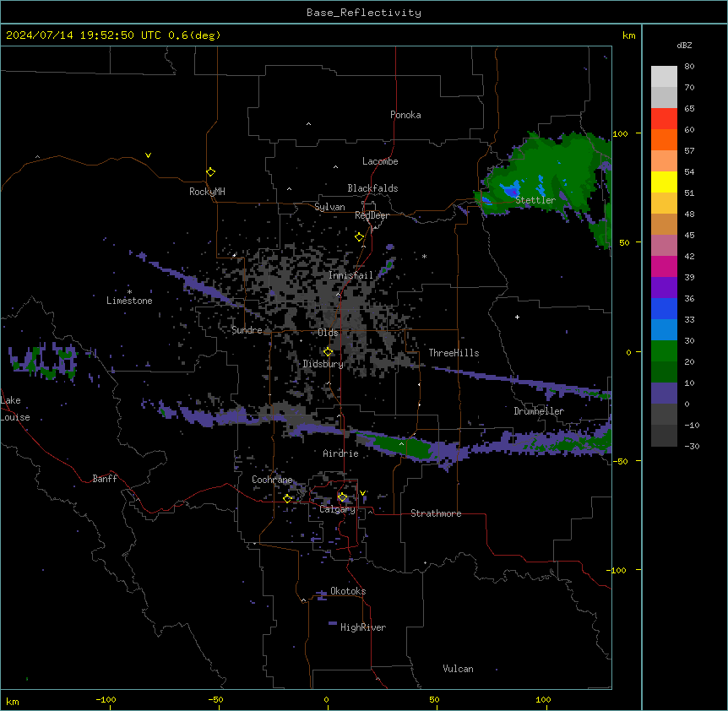Click the Lacombe city label
728x711 pixels.
pos(380,161)
